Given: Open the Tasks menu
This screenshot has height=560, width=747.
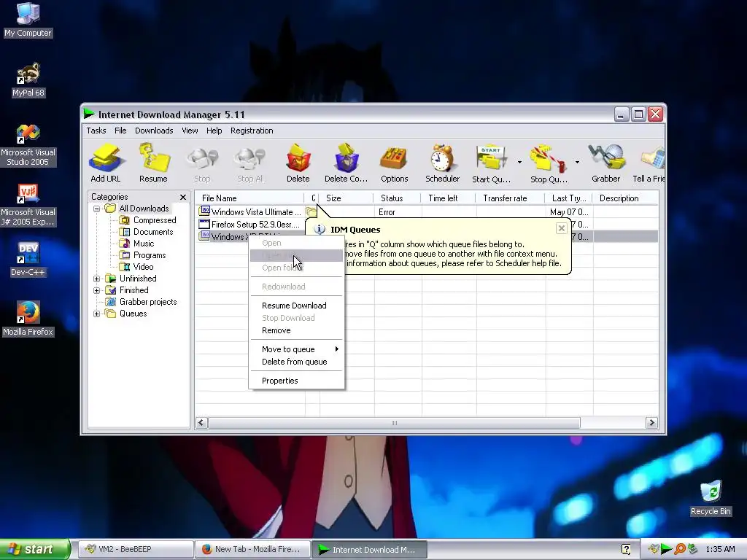Looking at the screenshot, I should [x=96, y=131].
